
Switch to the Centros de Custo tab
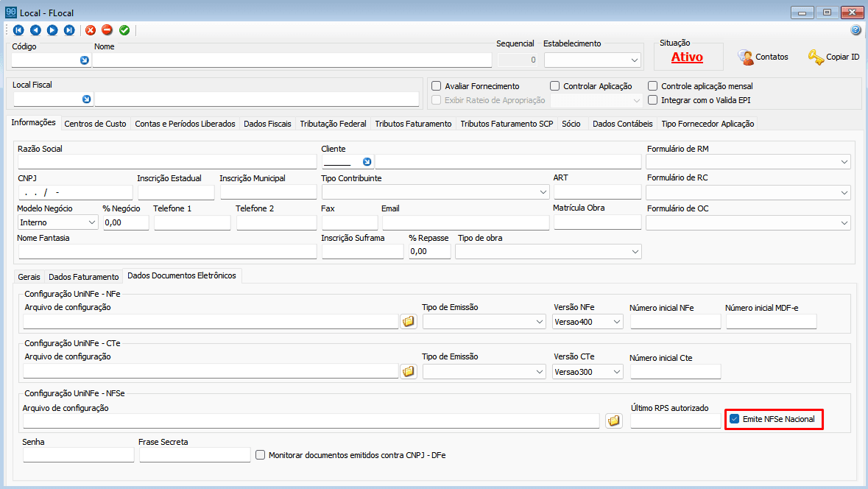(95, 124)
